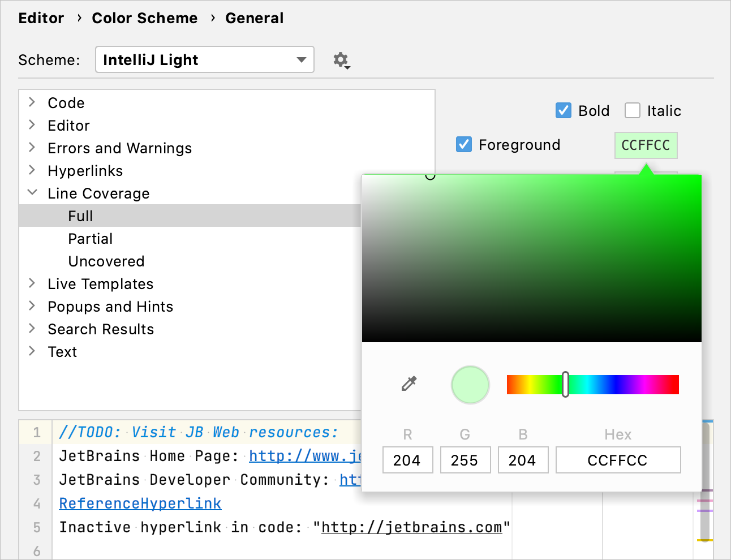Expand the Popups and Hints node

click(32, 306)
